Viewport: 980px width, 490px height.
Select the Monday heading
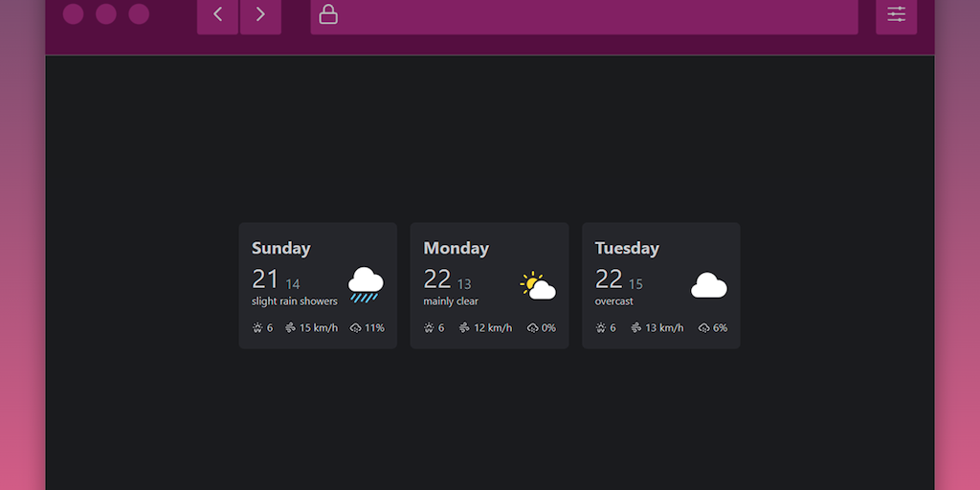point(457,248)
